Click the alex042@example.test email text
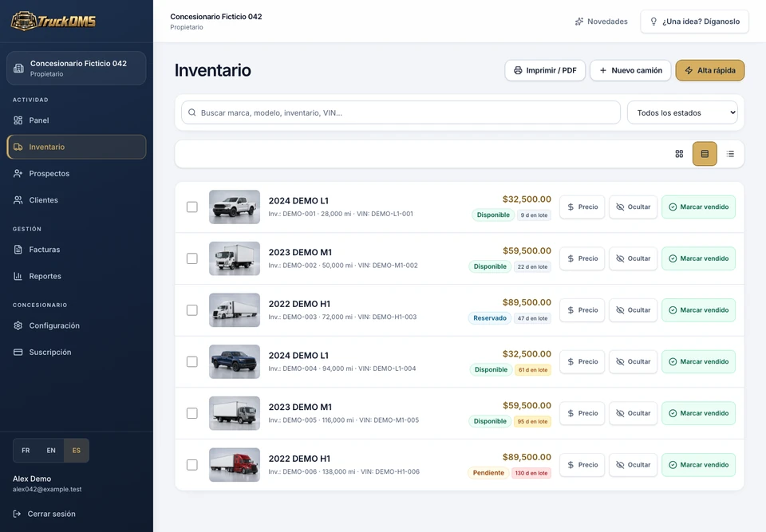The image size is (766, 532). pos(47,489)
